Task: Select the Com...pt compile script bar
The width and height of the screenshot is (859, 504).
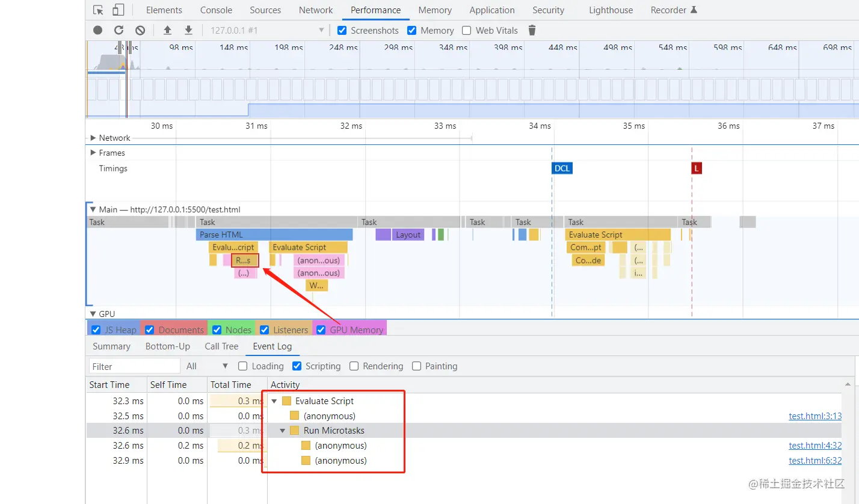Action: pyautogui.click(x=586, y=247)
